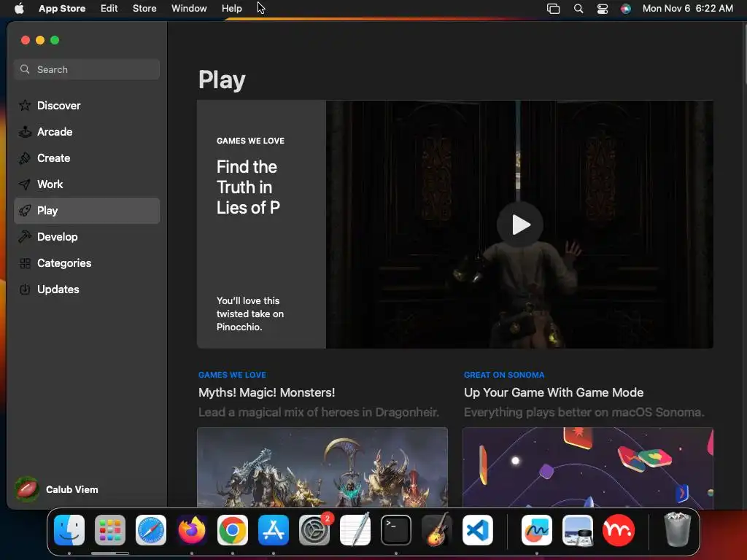Open the red M app in dock
Image resolution: width=747 pixels, height=560 pixels.
click(x=619, y=530)
